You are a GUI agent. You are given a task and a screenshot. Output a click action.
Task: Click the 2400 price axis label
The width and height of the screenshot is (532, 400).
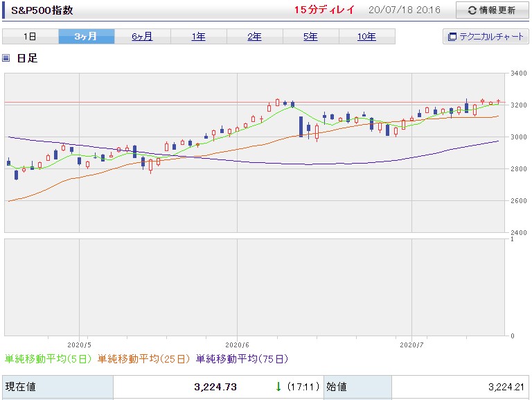tap(519, 233)
